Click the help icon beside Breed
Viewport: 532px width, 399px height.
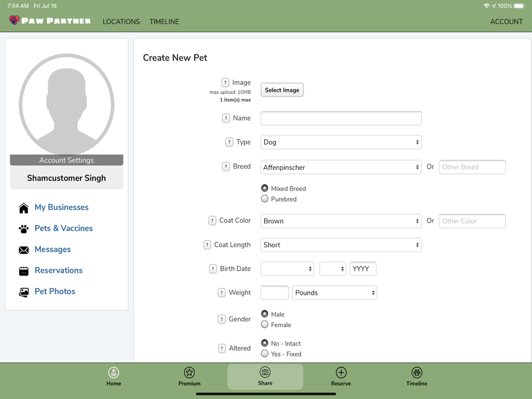[x=226, y=166]
